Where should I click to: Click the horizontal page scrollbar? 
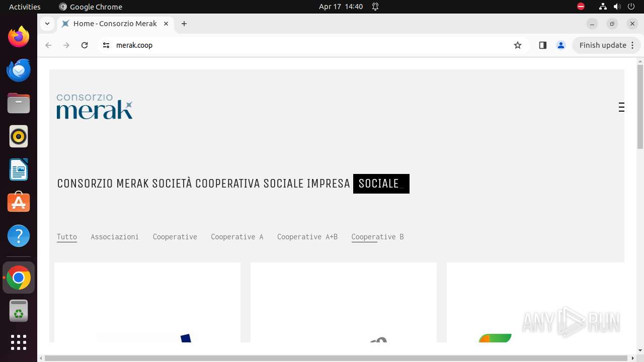(x=336, y=358)
